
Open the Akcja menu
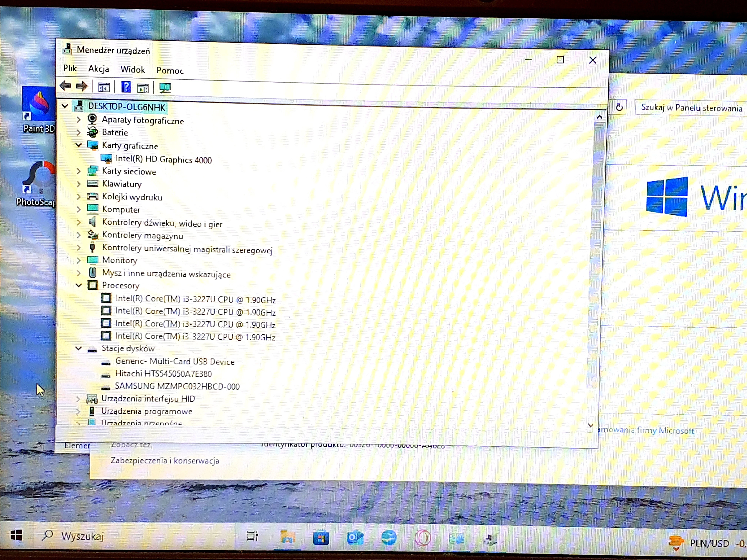pyautogui.click(x=99, y=69)
